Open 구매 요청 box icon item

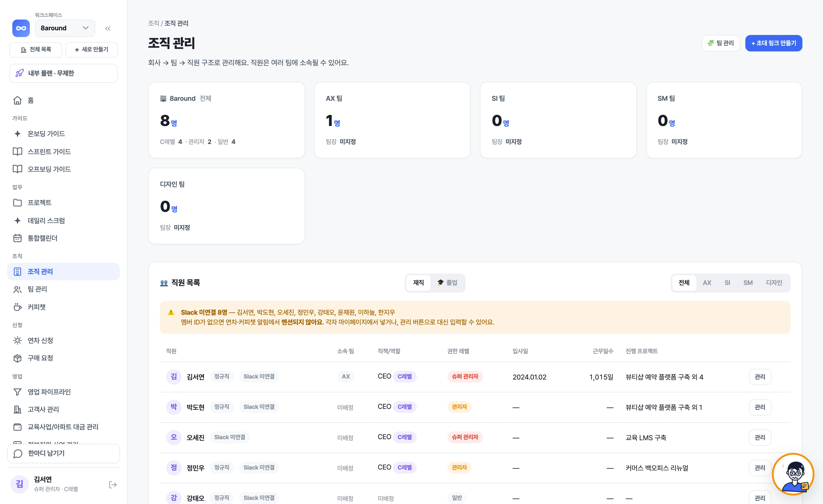(17, 358)
